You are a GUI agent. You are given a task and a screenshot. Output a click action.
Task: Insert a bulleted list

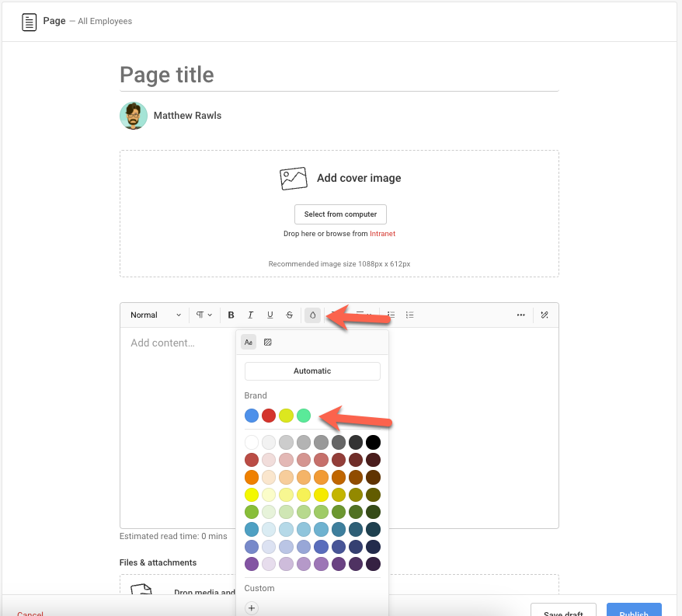391,315
